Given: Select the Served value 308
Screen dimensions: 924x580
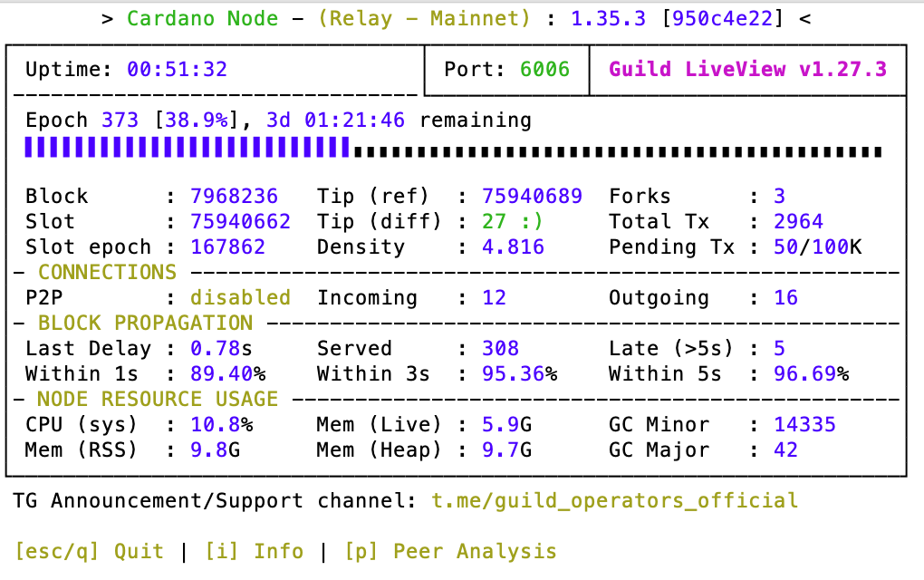Looking at the screenshot, I should (x=500, y=348).
